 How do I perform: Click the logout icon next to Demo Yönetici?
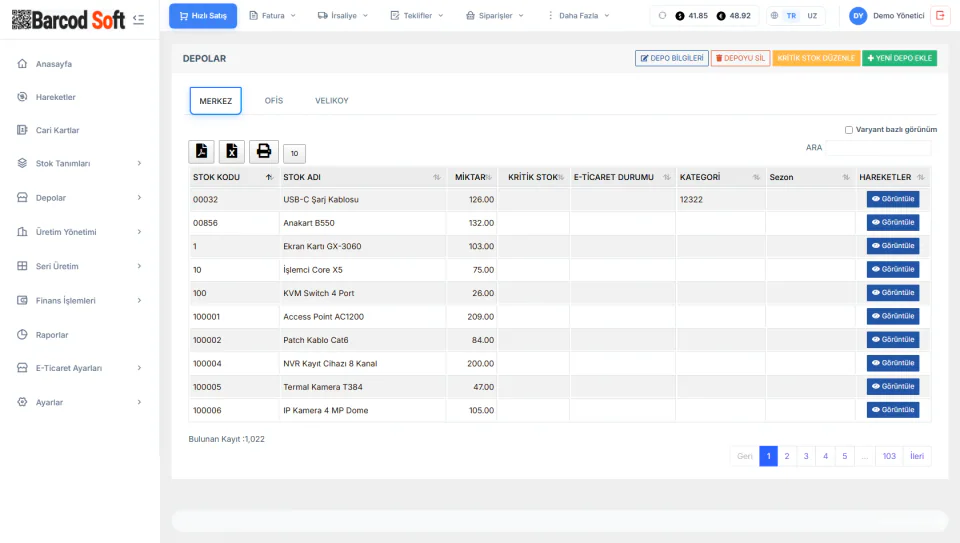pyautogui.click(x=940, y=15)
